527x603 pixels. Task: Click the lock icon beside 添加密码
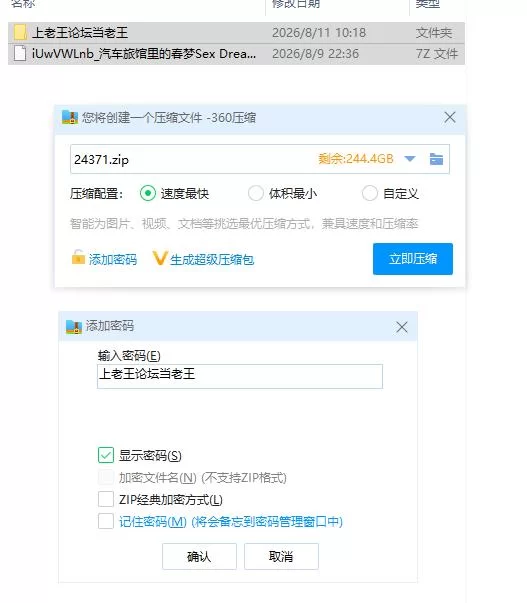[78, 257]
